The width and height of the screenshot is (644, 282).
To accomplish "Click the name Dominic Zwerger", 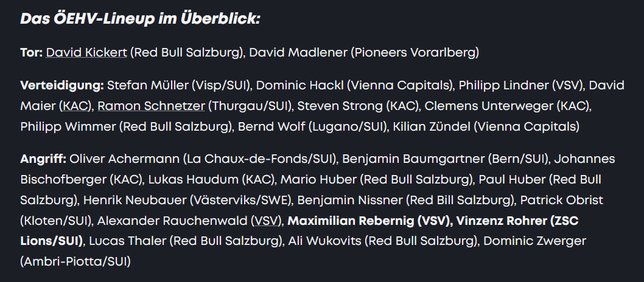I will point(534,241).
